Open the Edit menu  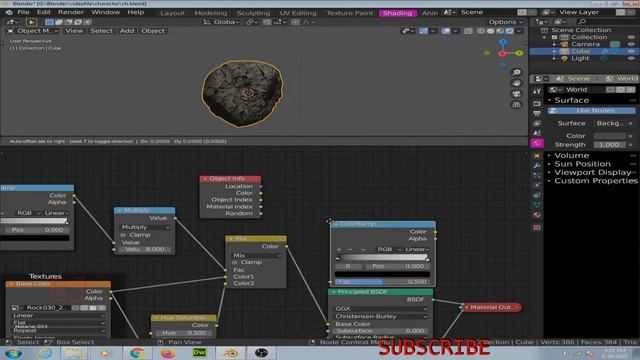click(x=44, y=12)
